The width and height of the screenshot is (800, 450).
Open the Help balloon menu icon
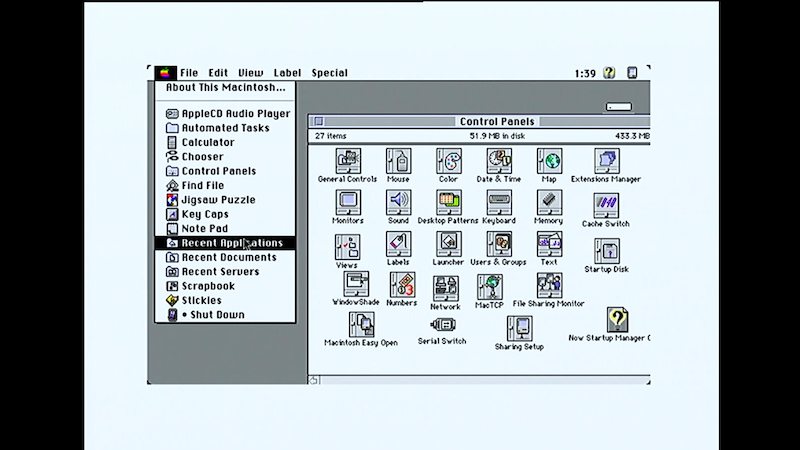point(609,73)
